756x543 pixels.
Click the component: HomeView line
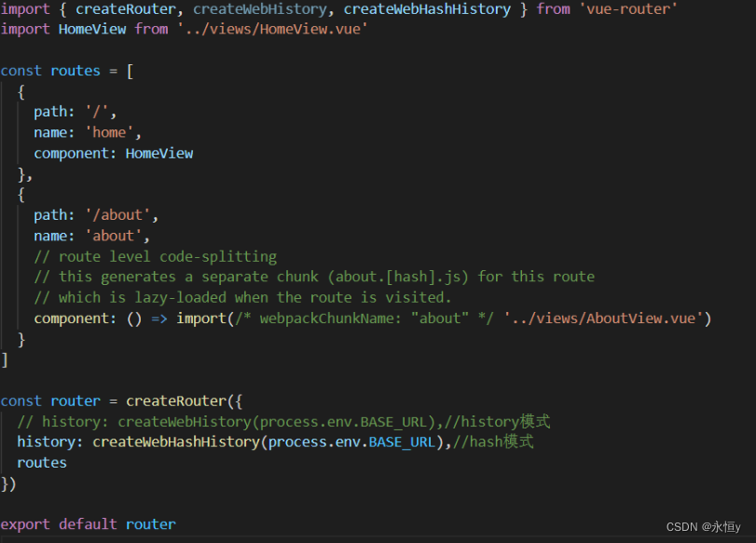point(114,154)
